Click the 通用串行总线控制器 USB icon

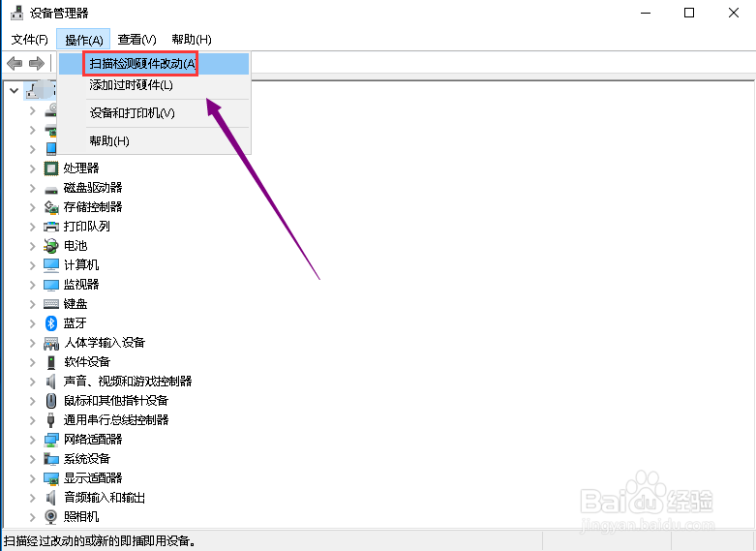pyautogui.click(x=51, y=420)
